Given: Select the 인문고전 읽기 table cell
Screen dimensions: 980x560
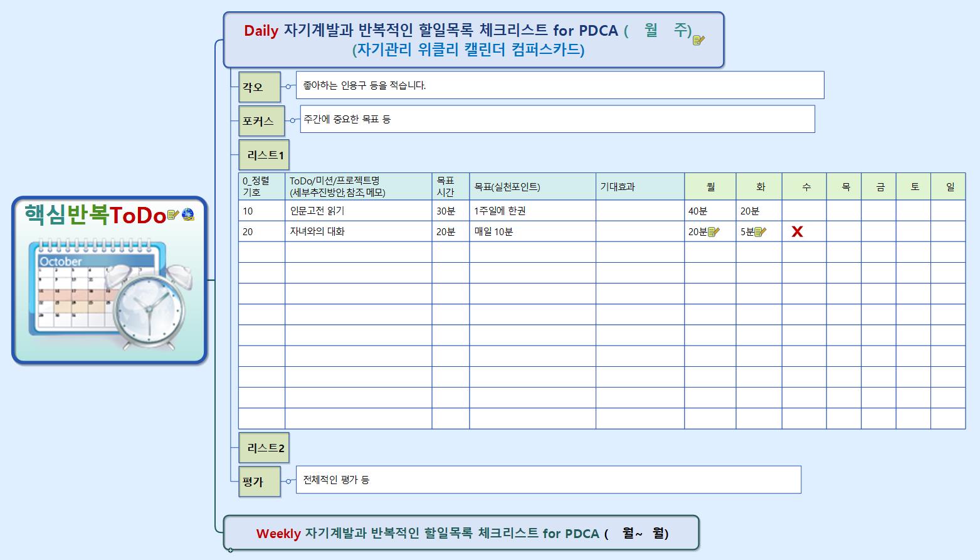Looking at the screenshot, I should (x=358, y=211).
